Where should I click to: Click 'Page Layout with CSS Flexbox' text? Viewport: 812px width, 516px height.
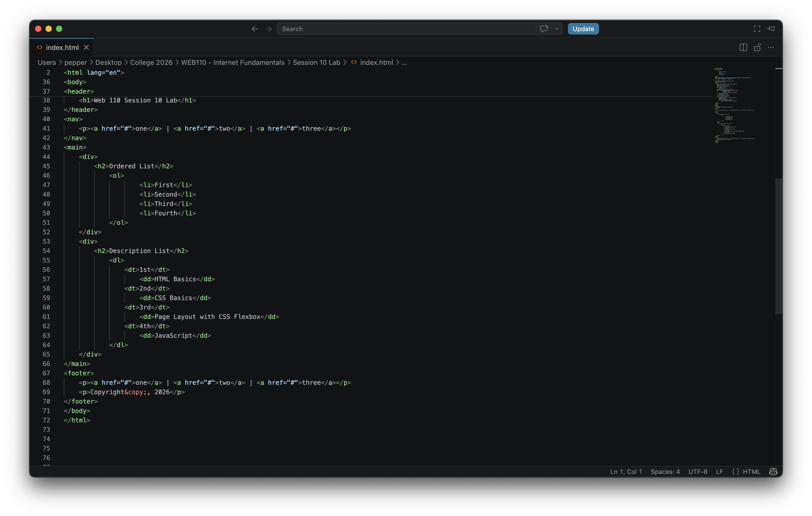pos(207,317)
